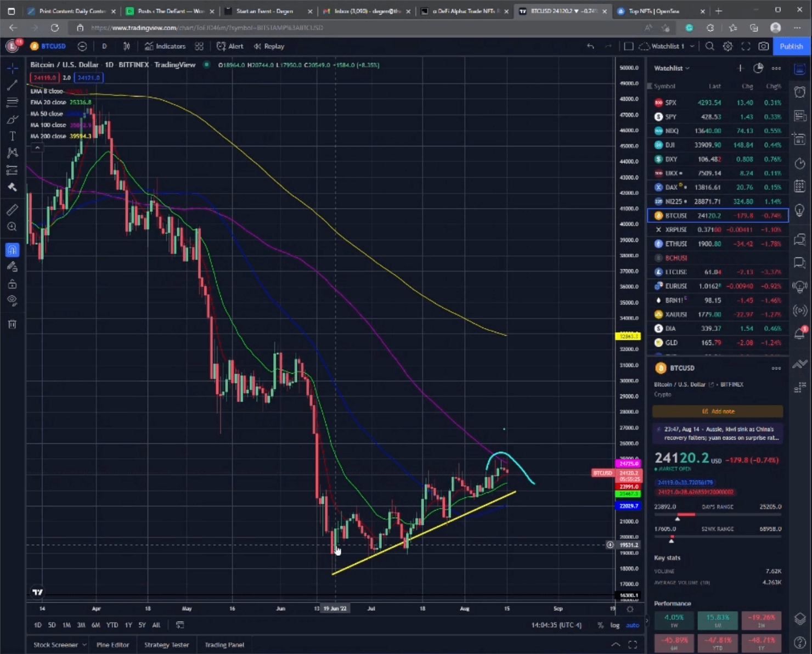Open the Strategy Tester tab
This screenshot has height=654, width=812.
coord(167,645)
